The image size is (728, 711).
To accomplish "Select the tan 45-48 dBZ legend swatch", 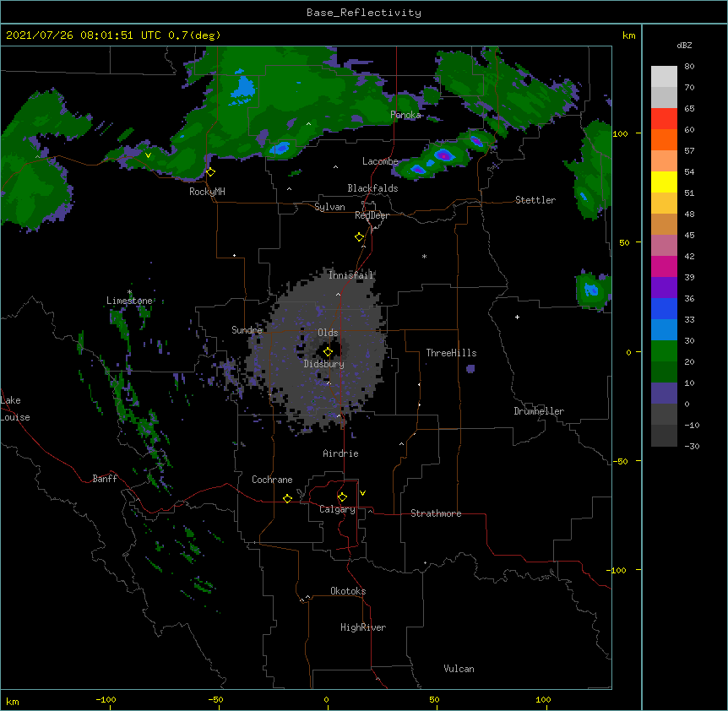I will [x=664, y=224].
